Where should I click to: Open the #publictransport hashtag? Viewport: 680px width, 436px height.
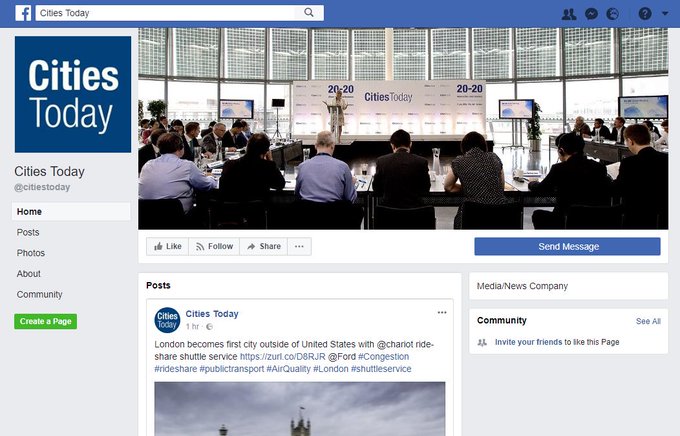click(x=232, y=369)
